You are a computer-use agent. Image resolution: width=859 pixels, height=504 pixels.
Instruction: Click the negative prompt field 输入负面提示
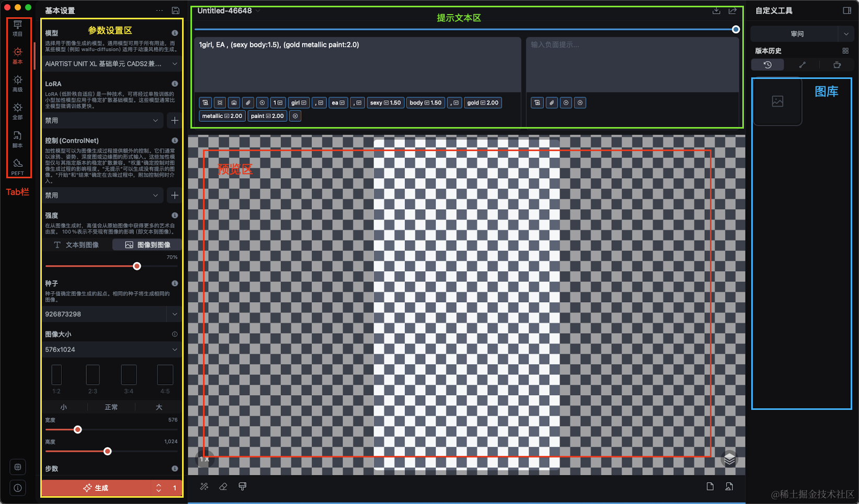[x=632, y=64]
